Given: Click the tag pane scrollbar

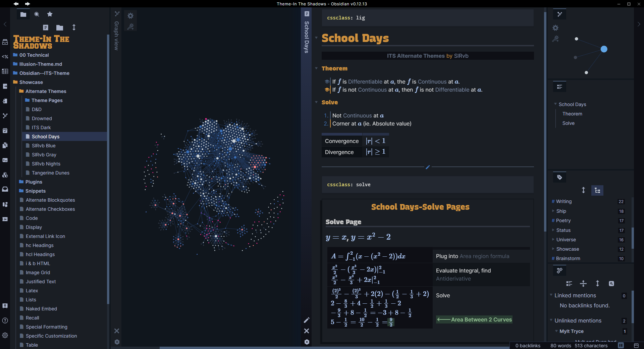Looking at the screenshot, I should [x=633, y=238].
